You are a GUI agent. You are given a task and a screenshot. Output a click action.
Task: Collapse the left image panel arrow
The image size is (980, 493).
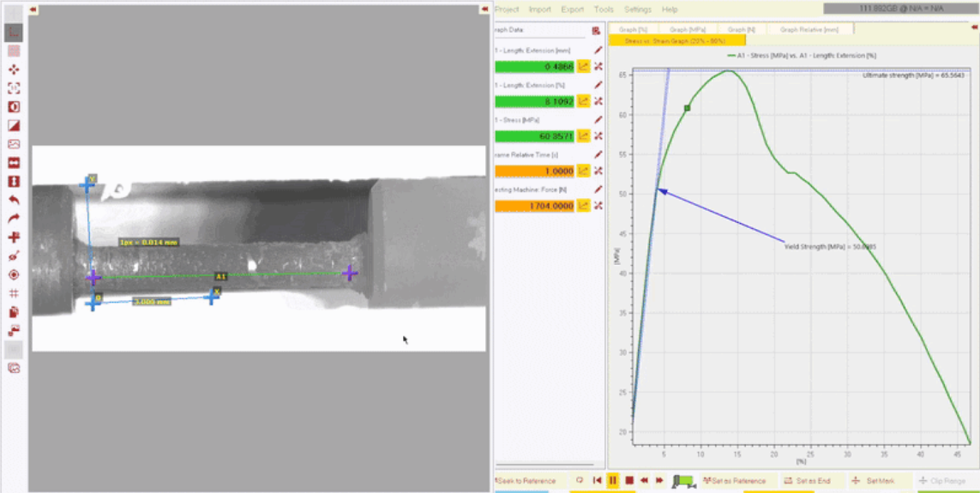click(x=33, y=9)
